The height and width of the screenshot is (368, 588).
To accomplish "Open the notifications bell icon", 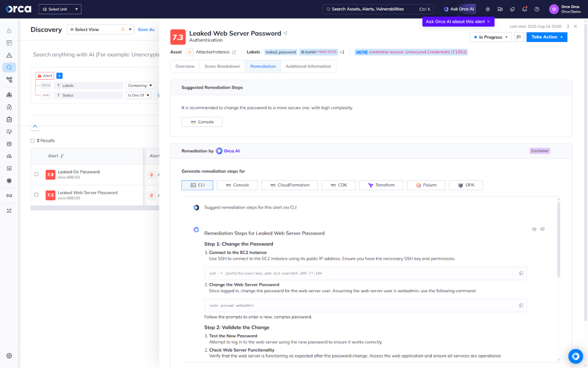I will tap(525, 9).
